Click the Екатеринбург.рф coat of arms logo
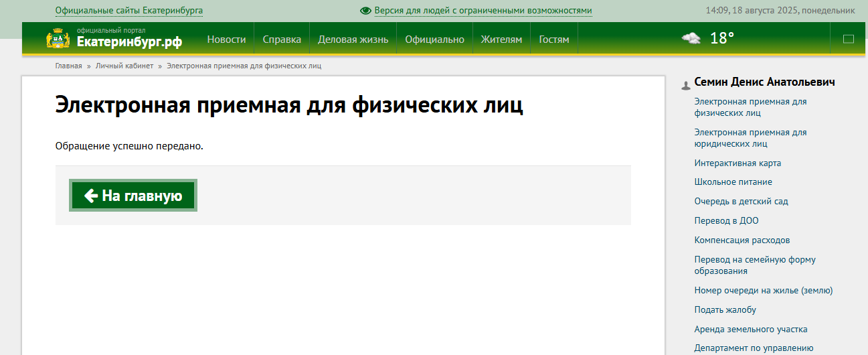This screenshot has height=355, width=868. tap(58, 39)
